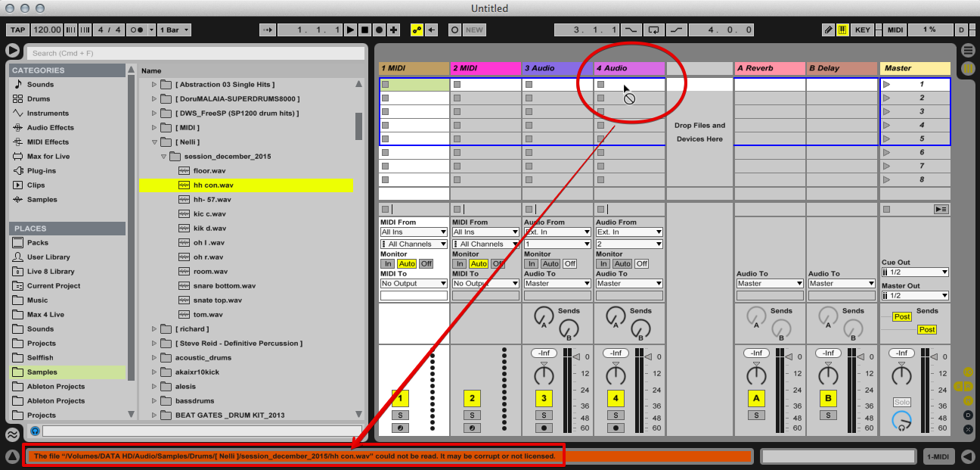Open track 1 MIDI To No Output dropdown
Image resolution: width=980 pixels, height=470 pixels.
414,284
